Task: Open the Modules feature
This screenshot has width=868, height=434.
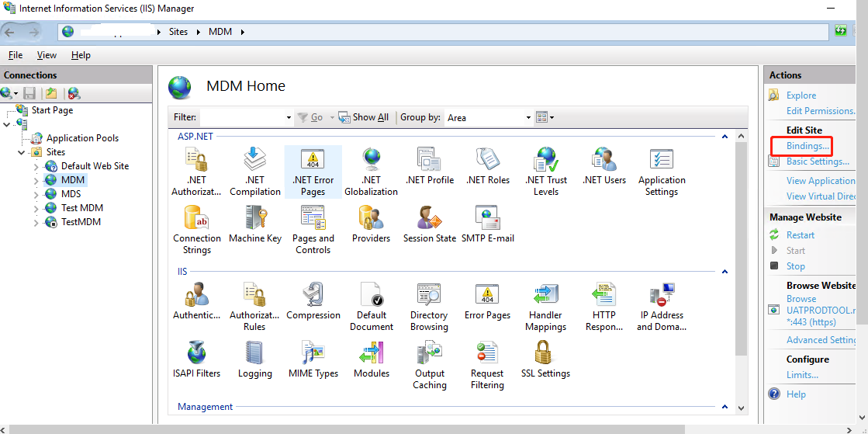Action: tap(372, 359)
